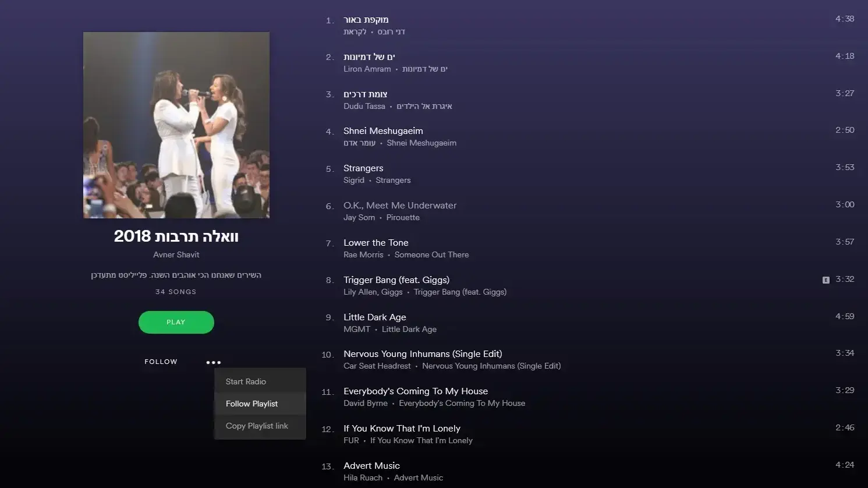
Task: Select track 8 title Trigger Bang (feat. Giggs)
Action: coord(396,280)
